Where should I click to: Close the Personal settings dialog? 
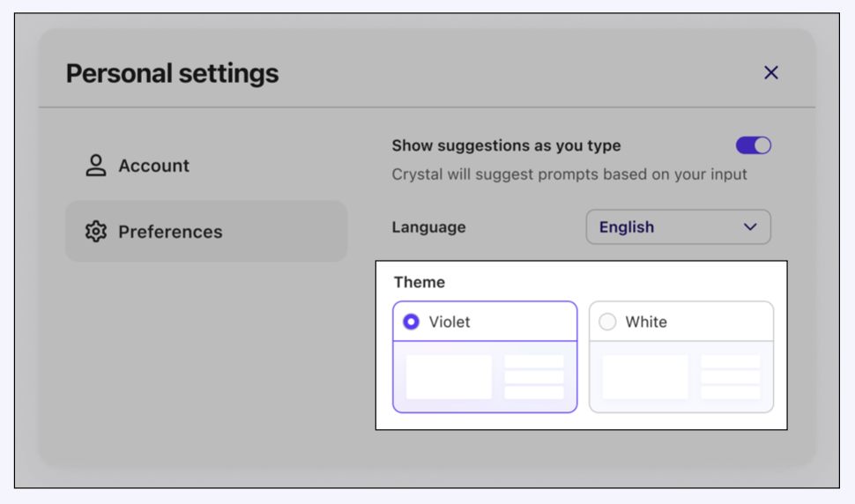point(770,73)
